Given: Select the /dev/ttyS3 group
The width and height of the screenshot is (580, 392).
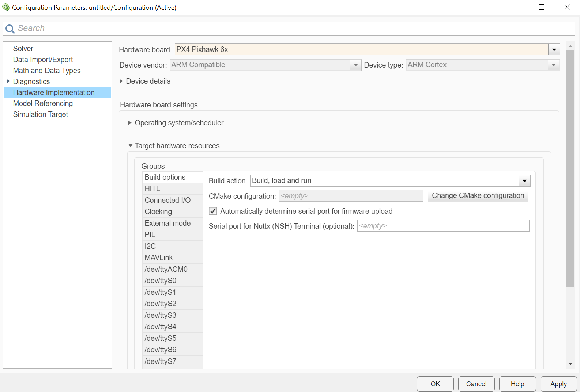Looking at the screenshot, I should pos(173,315).
